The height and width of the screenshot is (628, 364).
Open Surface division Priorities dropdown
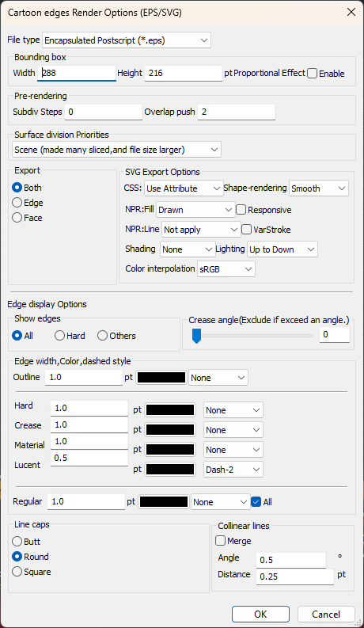pyautogui.click(x=116, y=150)
